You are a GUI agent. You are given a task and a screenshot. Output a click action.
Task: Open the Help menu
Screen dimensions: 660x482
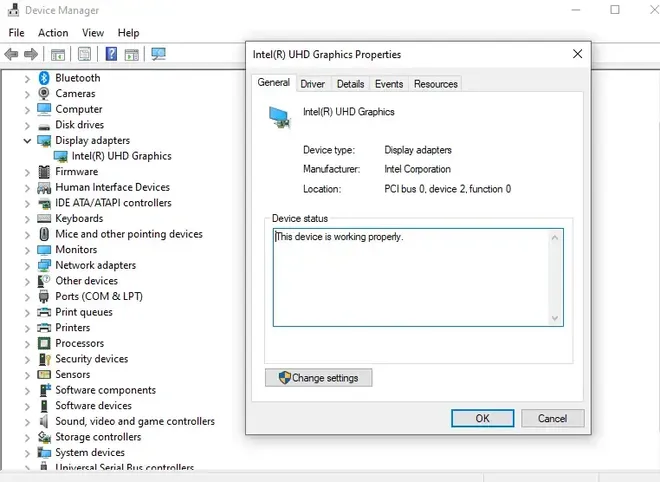[128, 33]
